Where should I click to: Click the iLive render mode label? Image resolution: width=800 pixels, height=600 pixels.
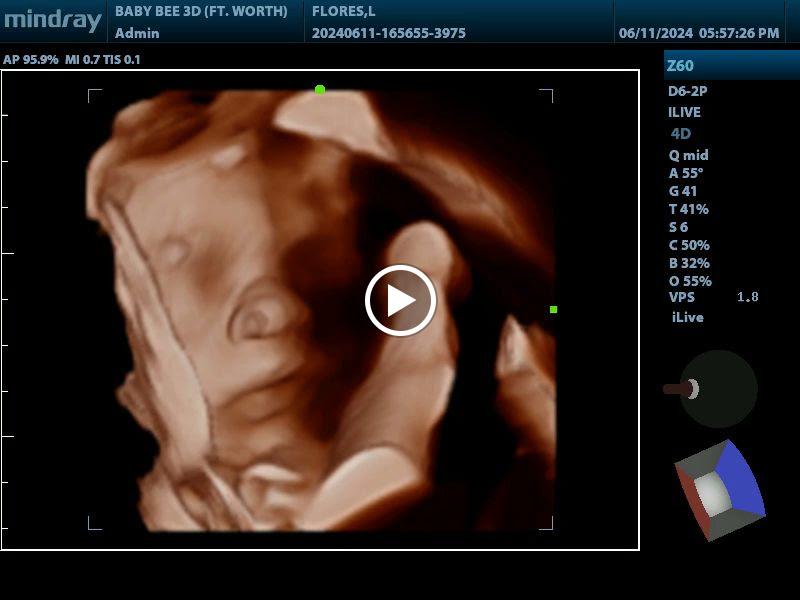(688, 317)
